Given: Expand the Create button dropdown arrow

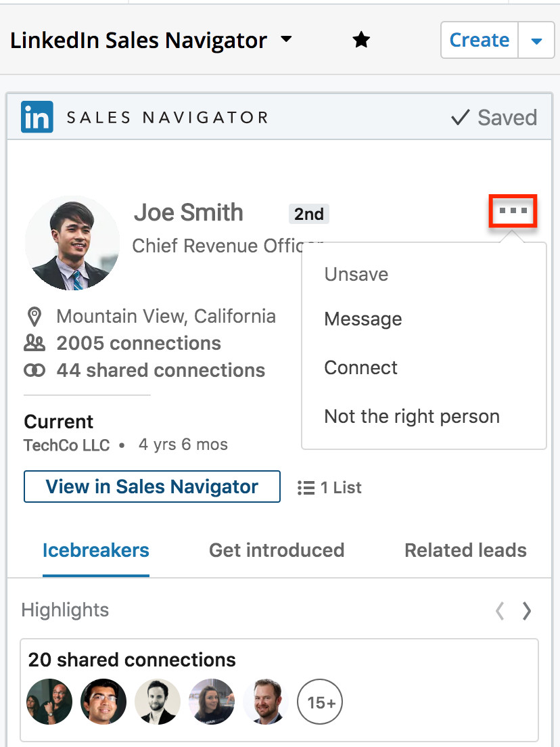Looking at the screenshot, I should click(x=536, y=41).
